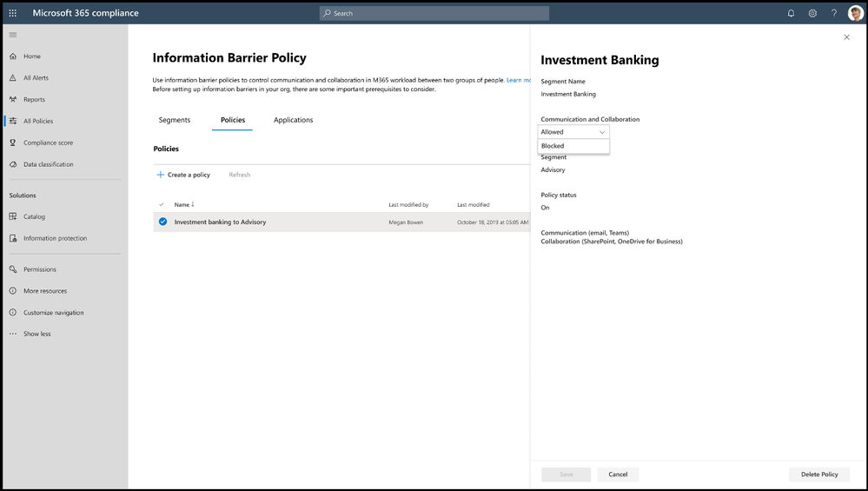Open help question mark icon

point(833,13)
